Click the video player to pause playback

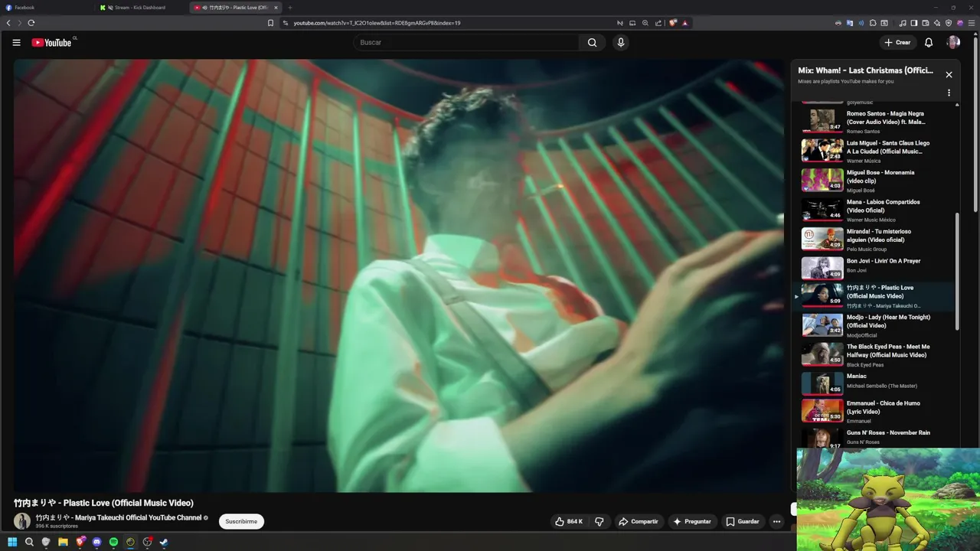[399, 275]
